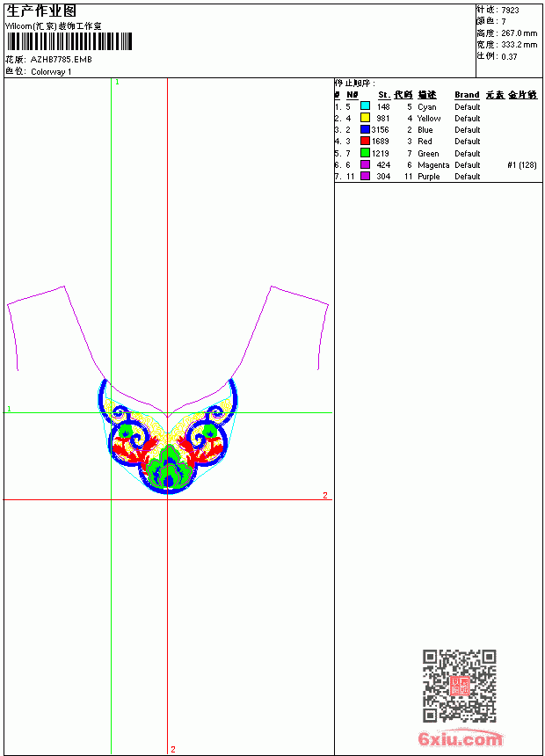Viewport: 545px width, 756px height.
Task: Click the 6xiu.com watermark link
Action: click(461, 739)
